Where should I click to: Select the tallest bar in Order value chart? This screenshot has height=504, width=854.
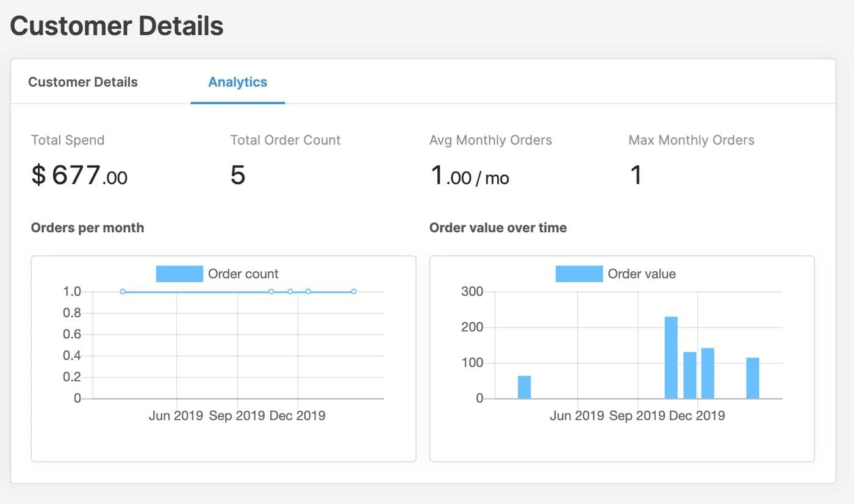(x=671, y=357)
